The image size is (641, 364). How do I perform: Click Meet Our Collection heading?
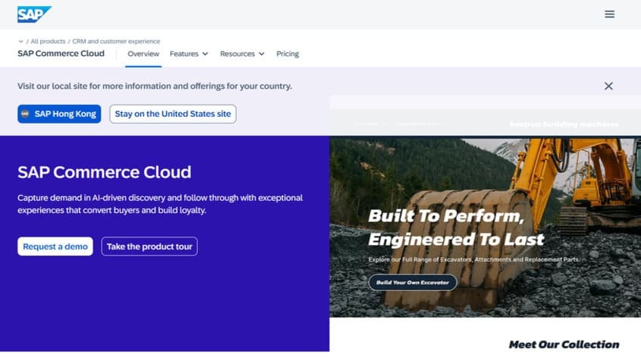pyautogui.click(x=564, y=344)
